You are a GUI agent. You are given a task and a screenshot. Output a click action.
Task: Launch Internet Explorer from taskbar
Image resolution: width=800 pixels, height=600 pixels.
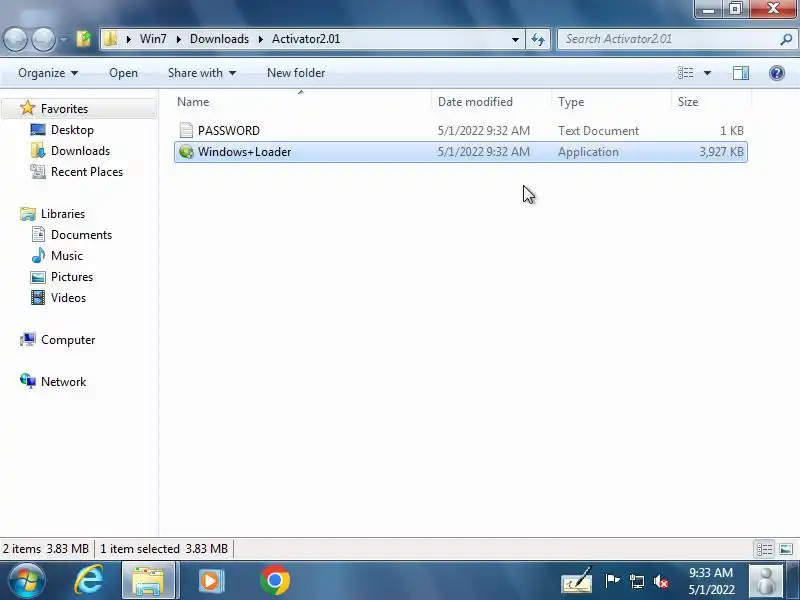coord(89,581)
